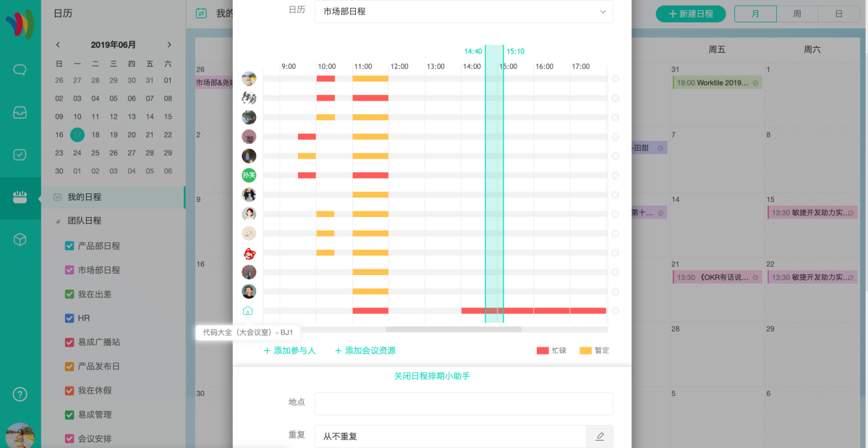
Task: Go to next month in mini calendar
Action: click(169, 45)
